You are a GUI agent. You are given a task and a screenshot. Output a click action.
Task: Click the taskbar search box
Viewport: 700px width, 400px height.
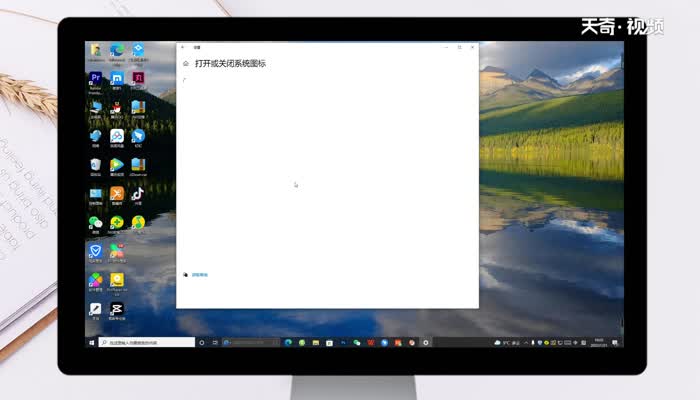click(146, 342)
